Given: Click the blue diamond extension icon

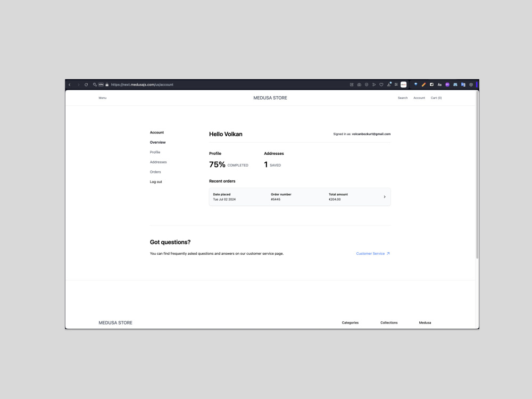Looking at the screenshot, I should [x=415, y=85].
